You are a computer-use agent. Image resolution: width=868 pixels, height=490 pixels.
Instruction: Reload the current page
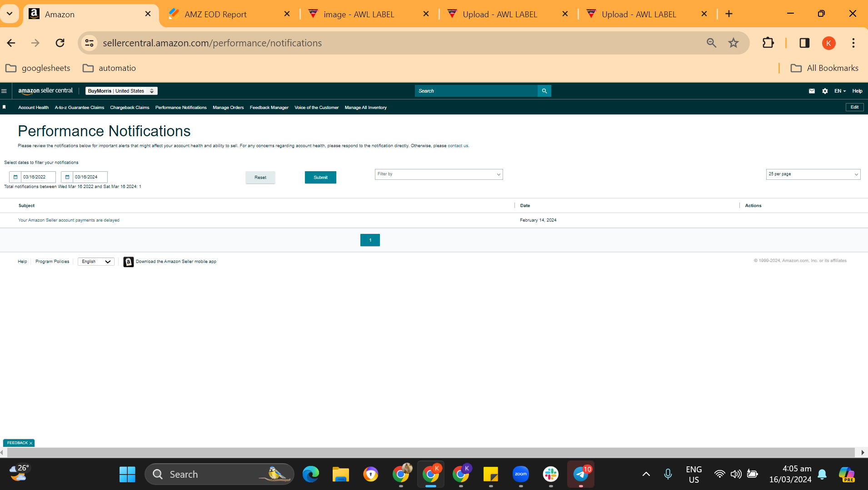click(60, 43)
